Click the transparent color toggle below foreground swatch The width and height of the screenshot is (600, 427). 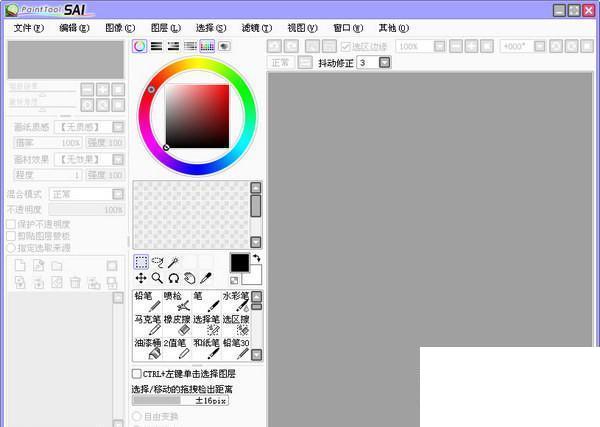click(234, 280)
